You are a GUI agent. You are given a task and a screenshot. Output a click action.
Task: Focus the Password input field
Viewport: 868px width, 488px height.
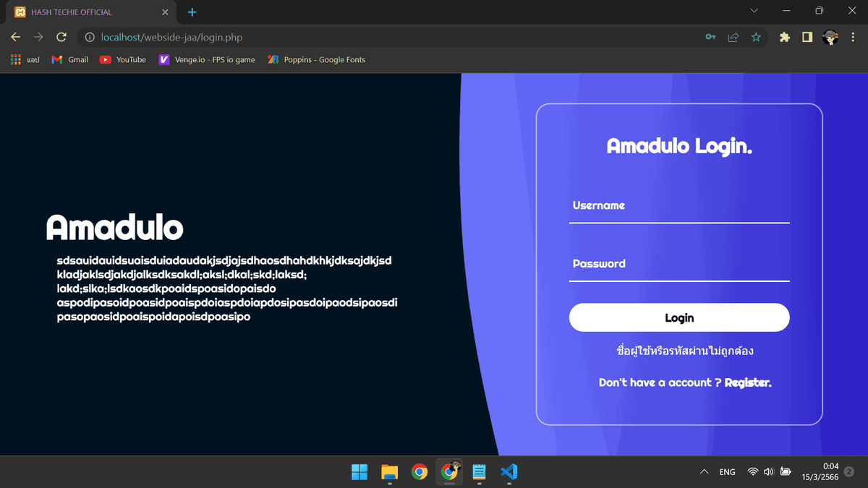pos(679,264)
